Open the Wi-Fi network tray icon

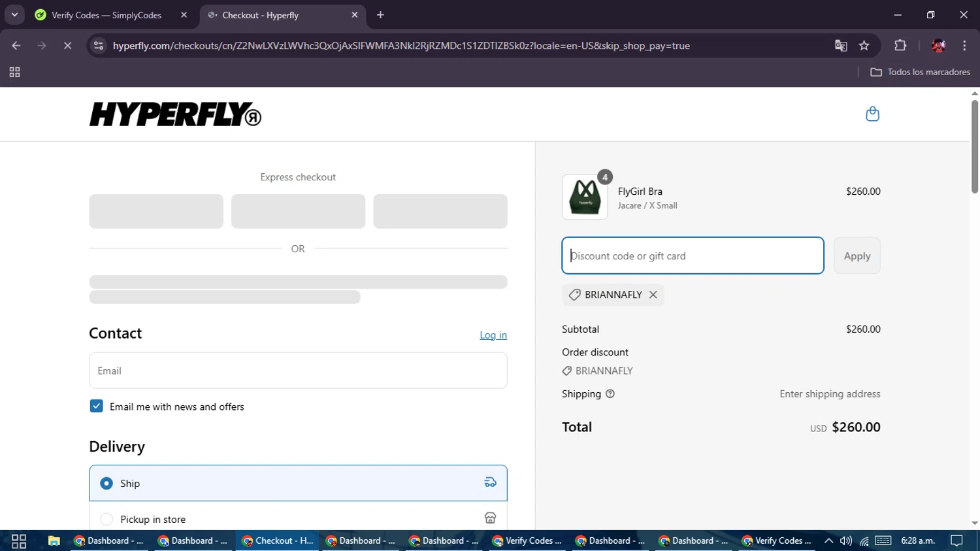[x=864, y=541]
